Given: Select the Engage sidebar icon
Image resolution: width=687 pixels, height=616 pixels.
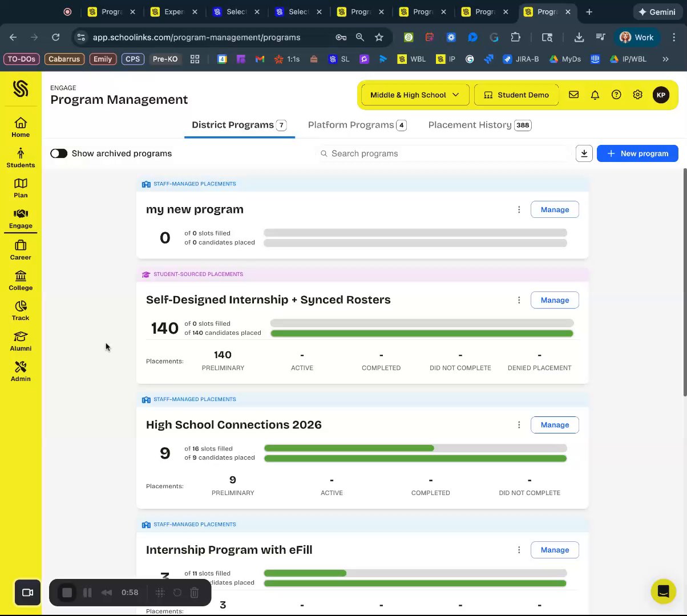Looking at the screenshot, I should pyautogui.click(x=21, y=218).
